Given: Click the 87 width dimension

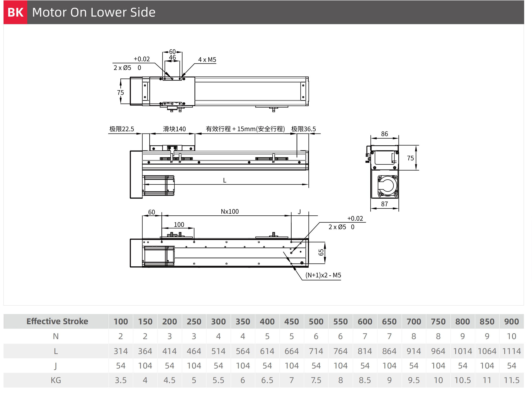Looking at the screenshot, I should click(384, 204).
